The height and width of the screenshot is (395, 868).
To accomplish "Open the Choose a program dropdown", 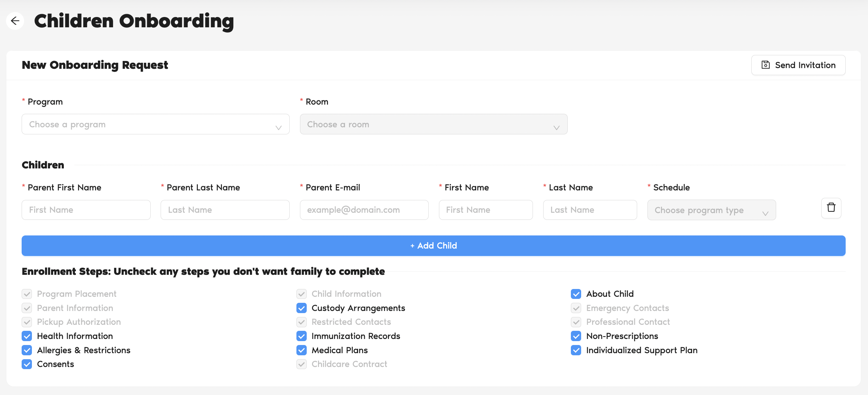I will [x=155, y=124].
